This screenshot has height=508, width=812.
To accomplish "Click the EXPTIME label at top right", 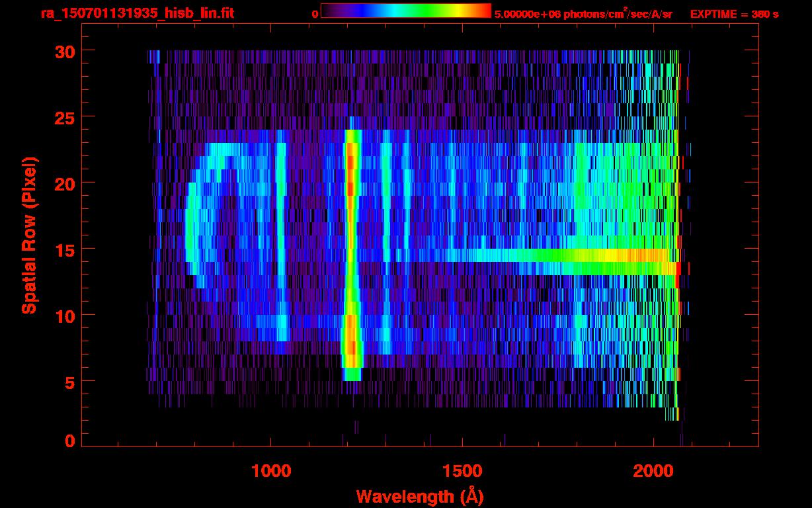I will pyautogui.click(x=734, y=14).
